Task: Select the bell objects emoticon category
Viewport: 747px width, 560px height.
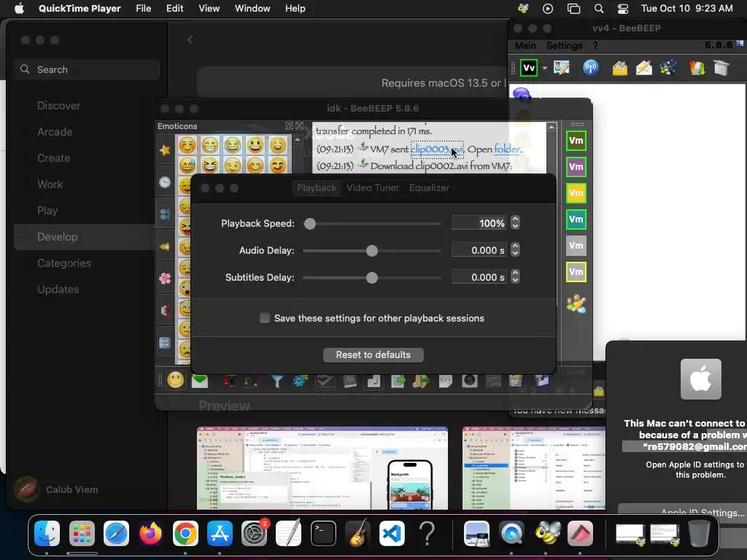Action: click(165, 246)
